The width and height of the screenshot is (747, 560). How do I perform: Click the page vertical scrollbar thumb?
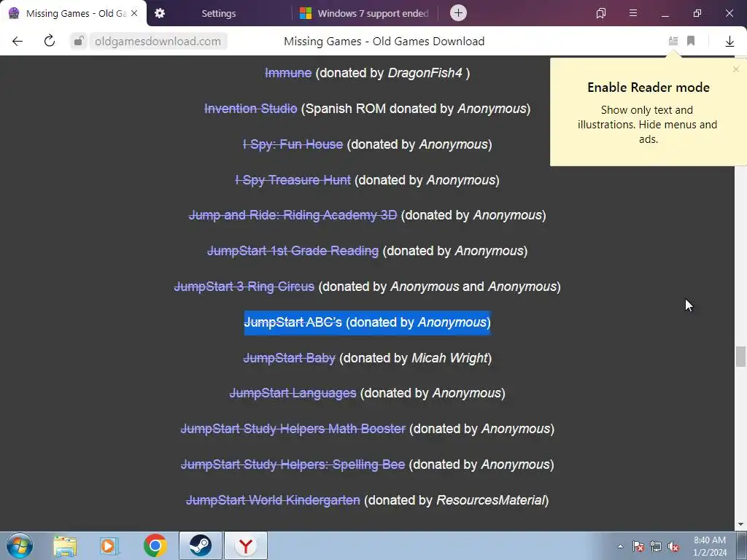point(740,357)
